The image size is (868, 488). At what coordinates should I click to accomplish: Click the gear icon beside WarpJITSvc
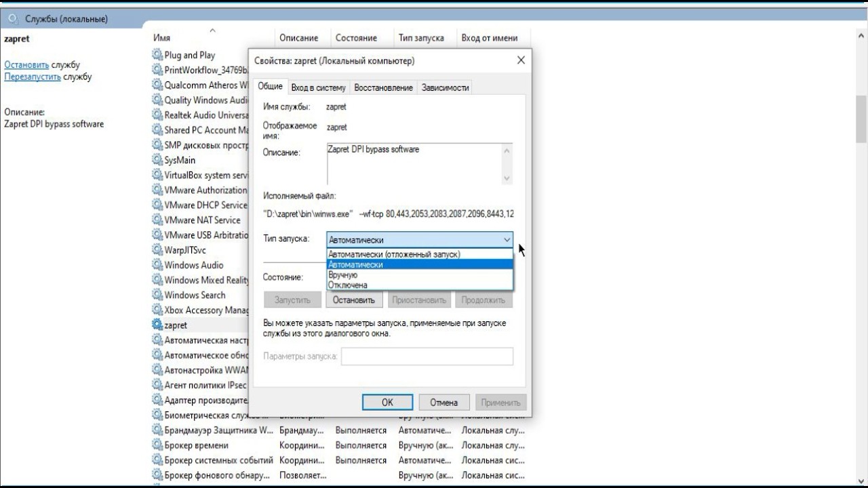pos(157,250)
